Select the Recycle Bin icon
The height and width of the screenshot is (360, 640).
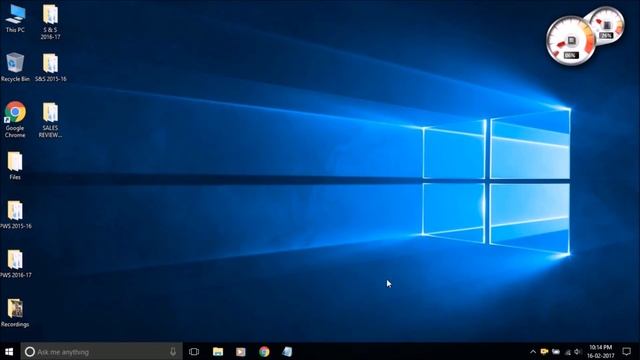pos(15,67)
